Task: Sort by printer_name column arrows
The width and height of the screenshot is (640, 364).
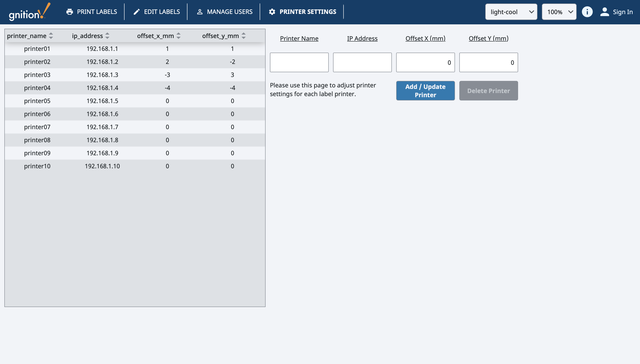Action: click(51, 36)
